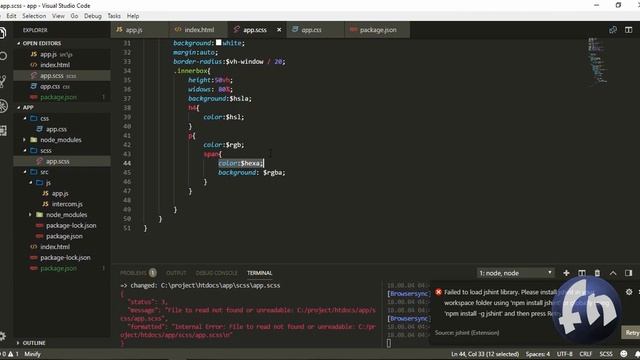Switch to the index.html editor tab

(198, 30)
